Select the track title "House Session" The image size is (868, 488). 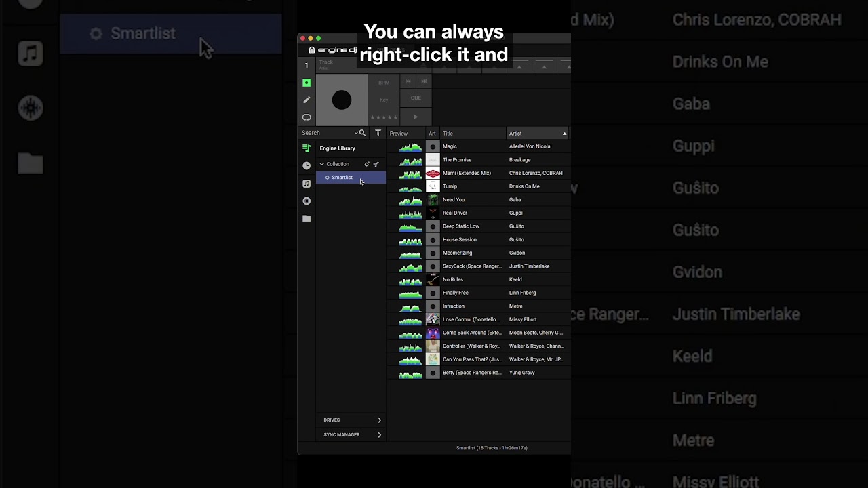point(460,239)
